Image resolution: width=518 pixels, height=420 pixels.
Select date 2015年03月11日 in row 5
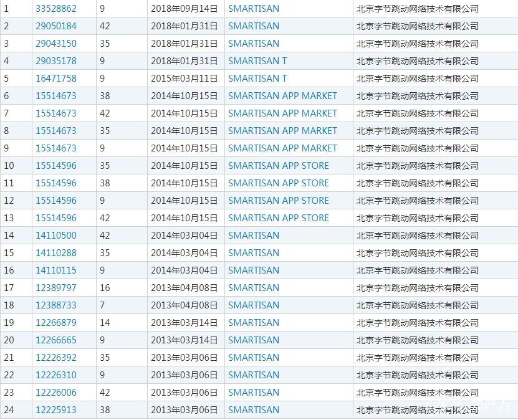coord(185,79)
